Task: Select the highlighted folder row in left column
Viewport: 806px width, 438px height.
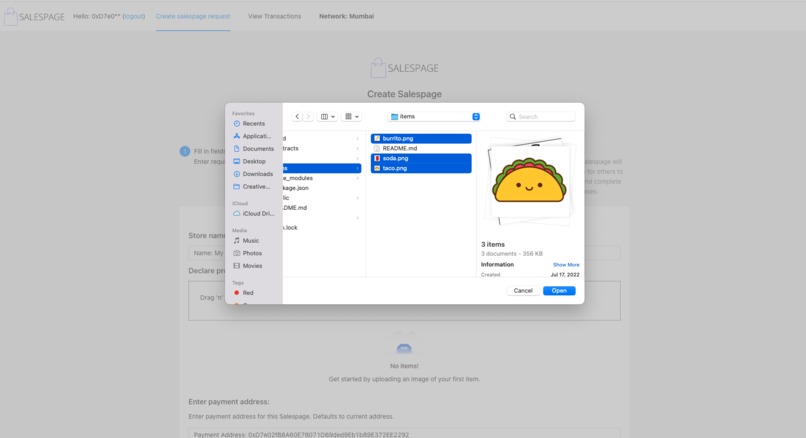Action: [x=322, y=168]
